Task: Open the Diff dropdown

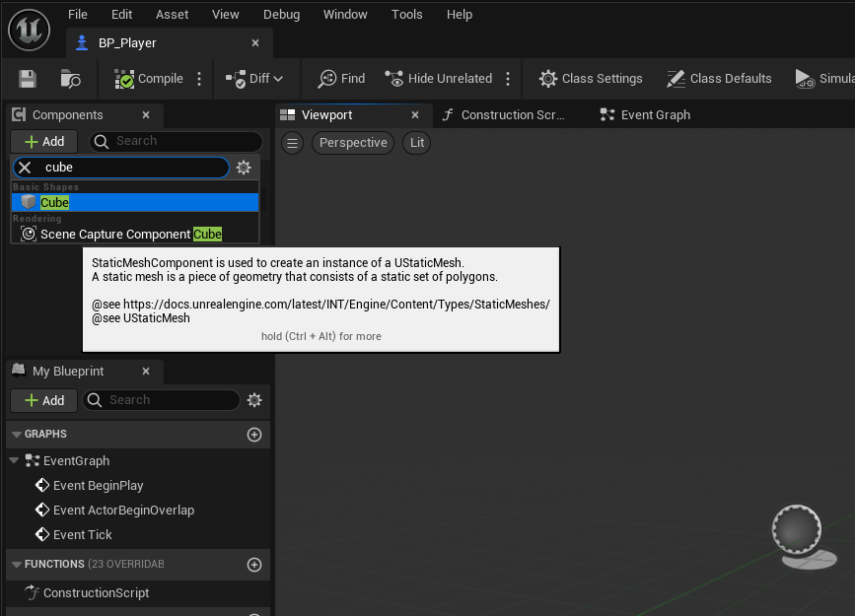Action: click(x=254, y=79)
